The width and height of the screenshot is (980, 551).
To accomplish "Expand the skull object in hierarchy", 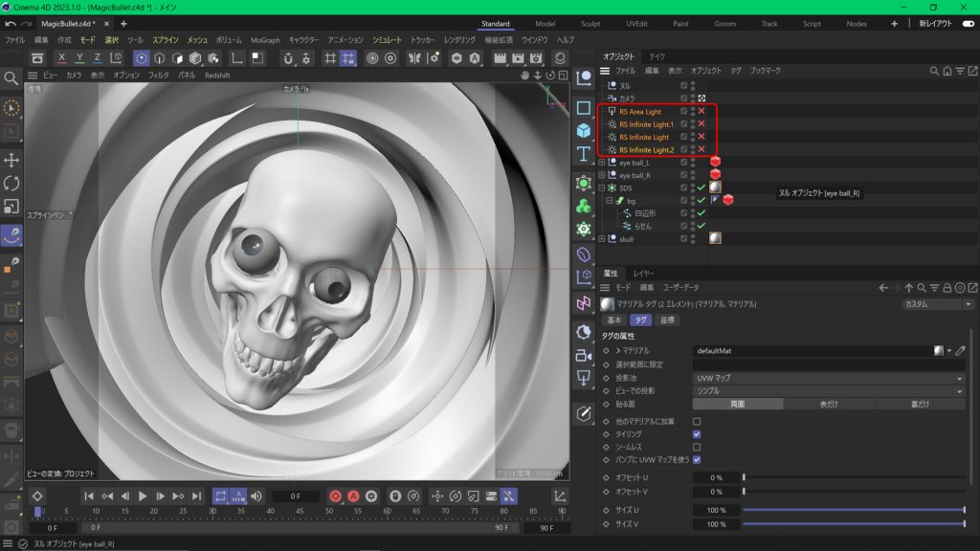I will (x=602, y=238).
